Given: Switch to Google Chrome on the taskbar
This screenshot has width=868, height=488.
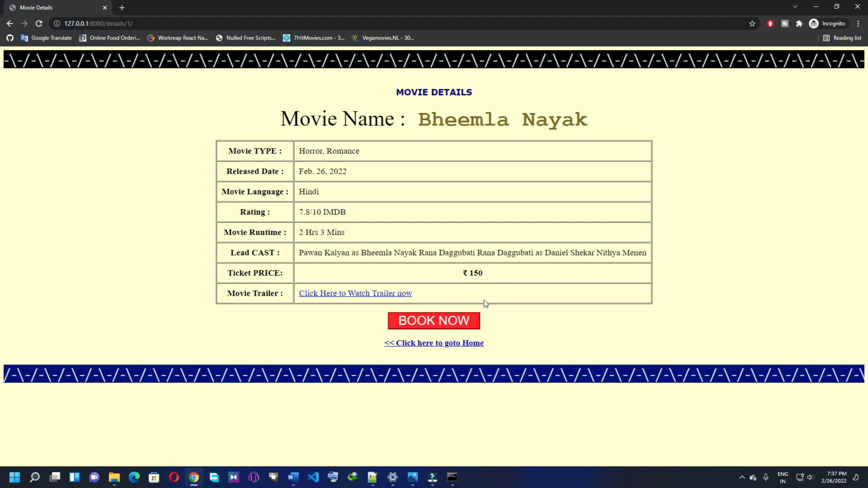Looking at the screenshot, I should [x=194, y=477].
